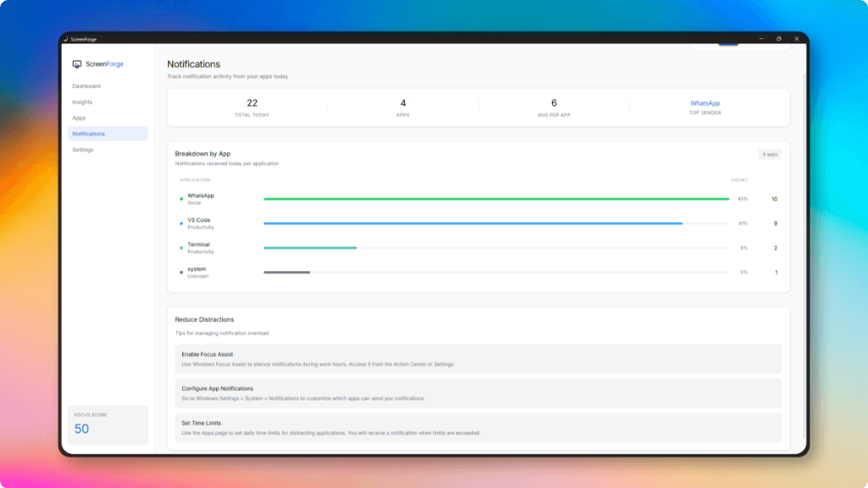868x488 pixels.
Task: Select the Configure App Notifications tip
Action: coord(478,393)
